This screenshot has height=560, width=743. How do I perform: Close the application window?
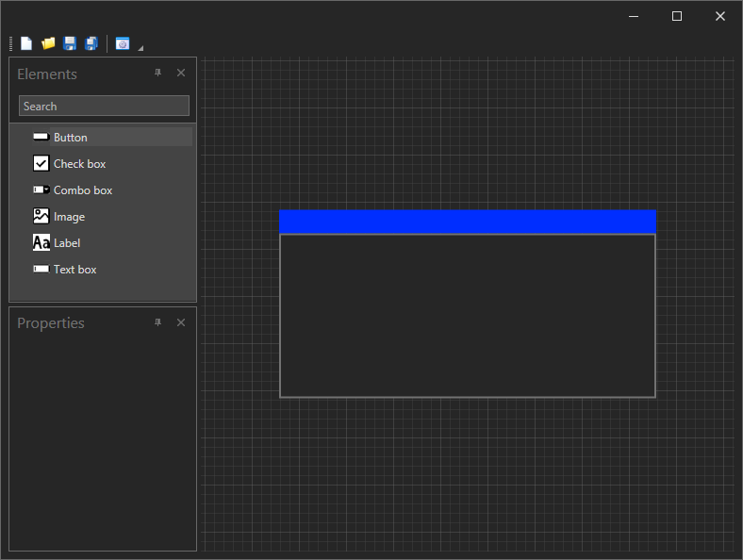(719, 16)
